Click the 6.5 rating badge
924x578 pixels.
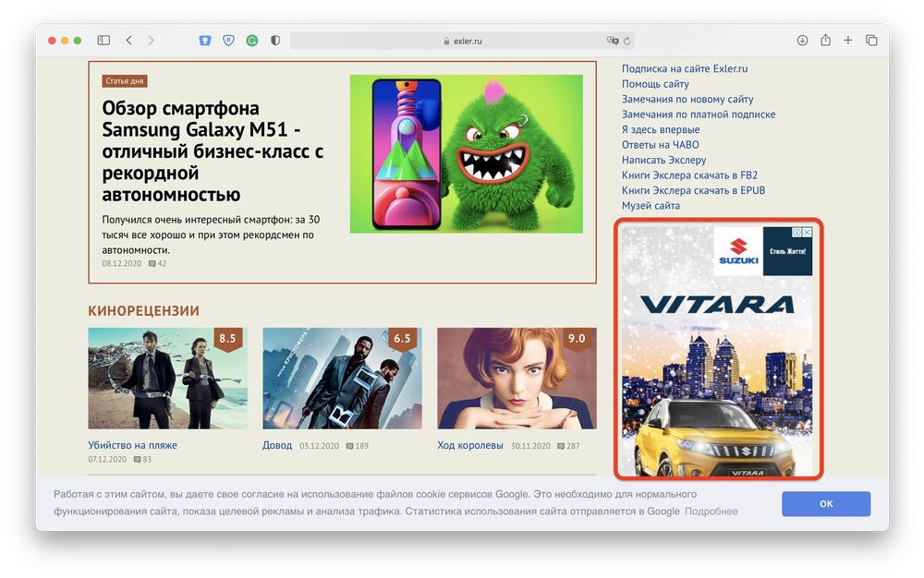coord(402,339)
